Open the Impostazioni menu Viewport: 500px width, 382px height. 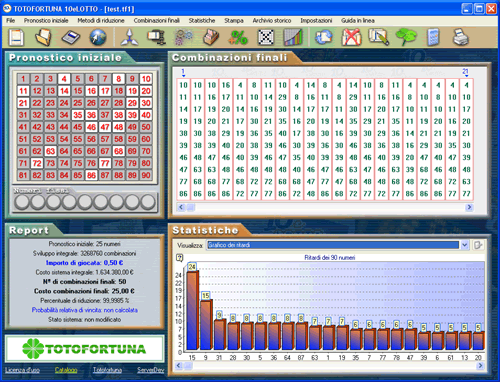pyautogui.click(x=316, y=21)
